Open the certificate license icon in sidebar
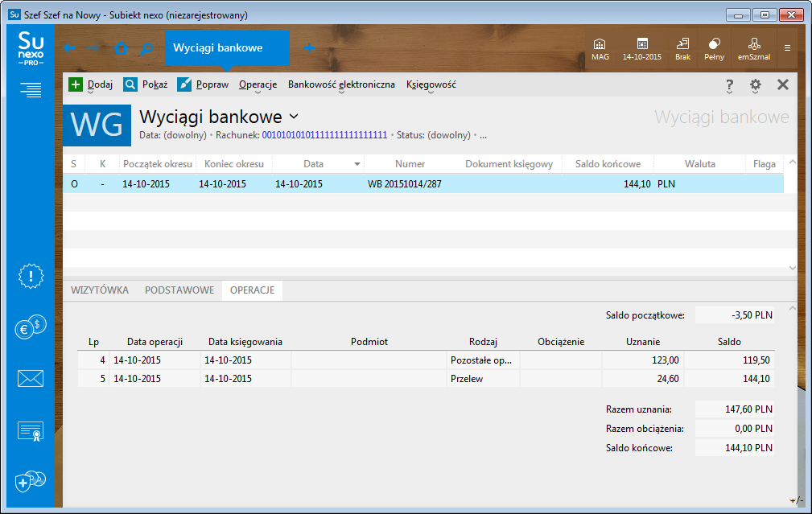The image size is (812, 514). [31, 430]
